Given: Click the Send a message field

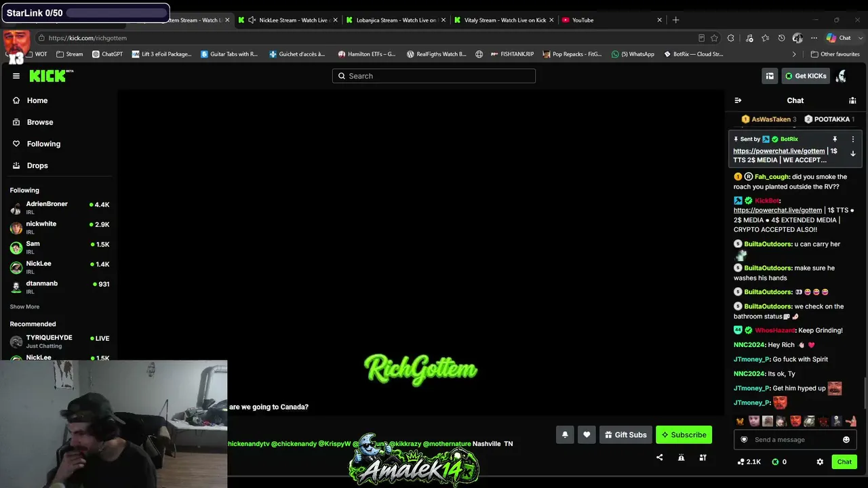Looking at the screenshot, I should tap(795, 440).
